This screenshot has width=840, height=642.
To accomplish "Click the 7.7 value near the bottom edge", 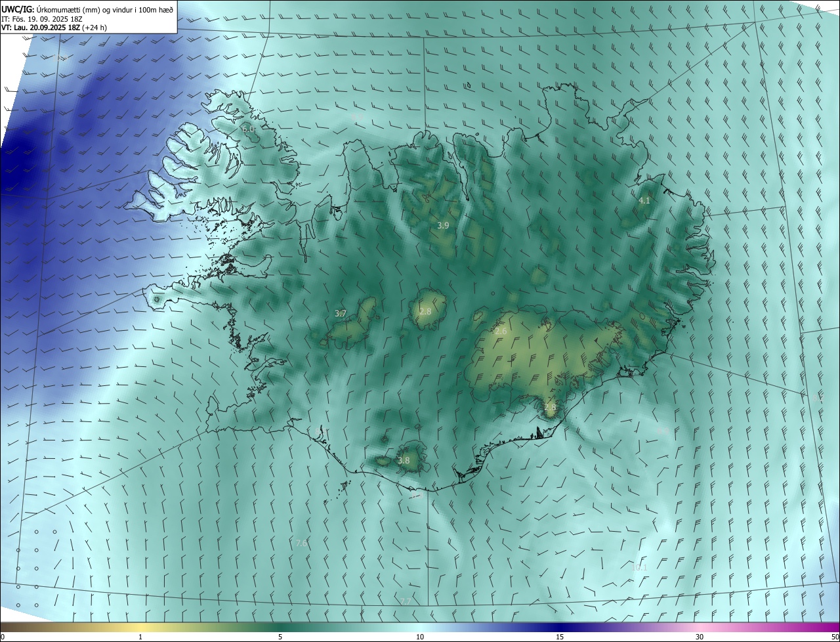I will [x=405, y=601].
